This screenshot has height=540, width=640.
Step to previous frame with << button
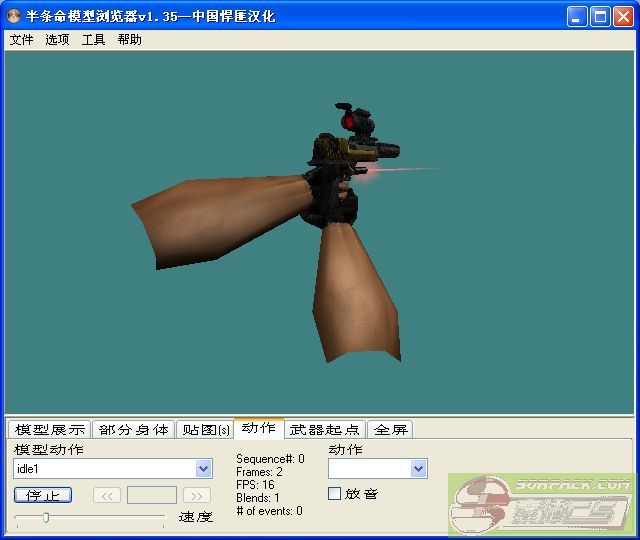point(107,496)
